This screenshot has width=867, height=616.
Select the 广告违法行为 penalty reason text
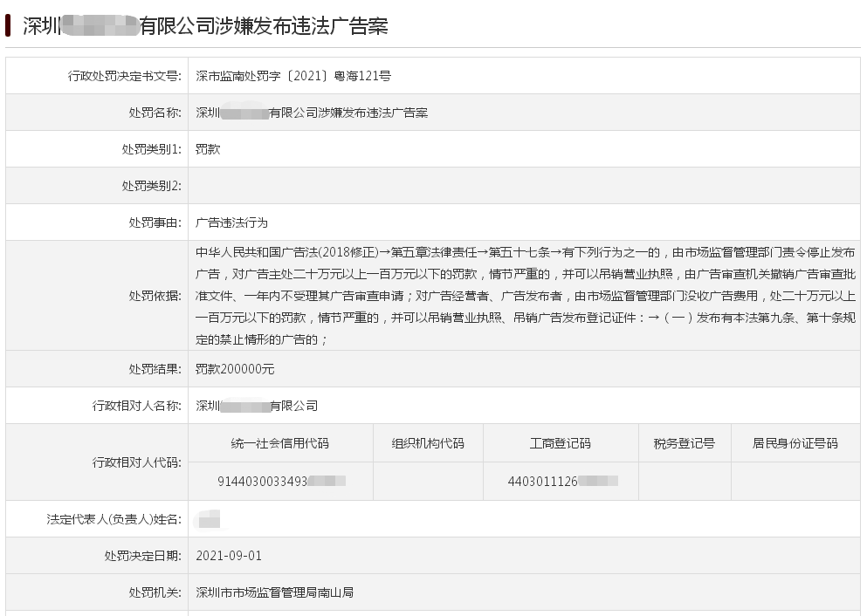231,222
